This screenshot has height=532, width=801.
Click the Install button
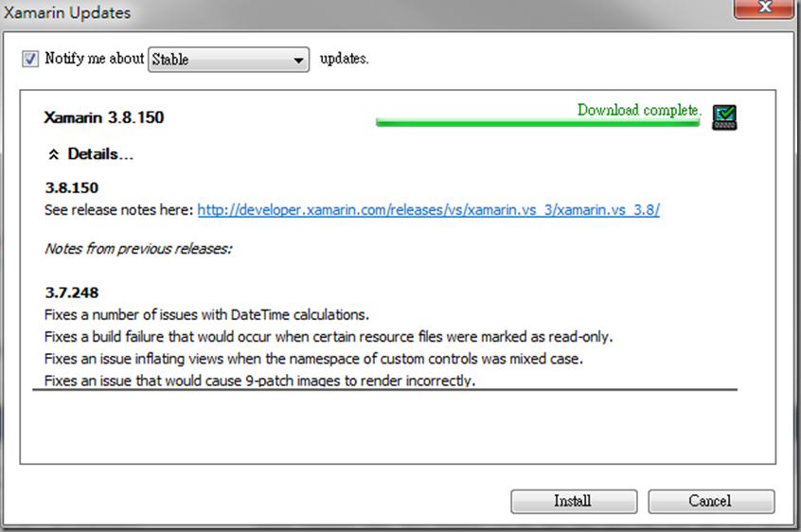coord(574,502)
